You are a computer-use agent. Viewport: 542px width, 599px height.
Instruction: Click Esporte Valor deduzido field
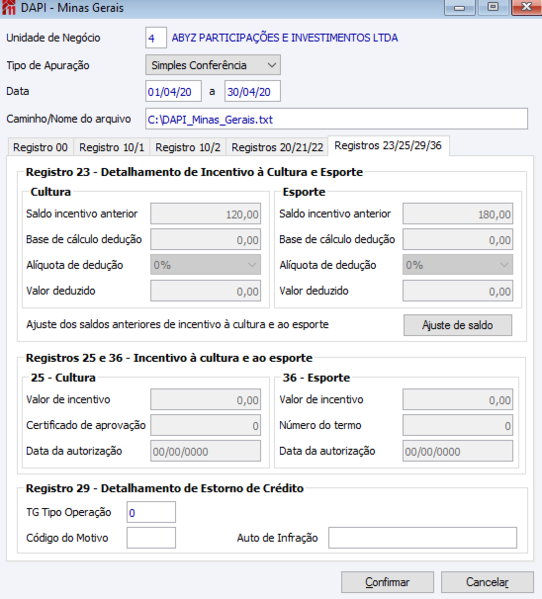[x=458, y=291]
